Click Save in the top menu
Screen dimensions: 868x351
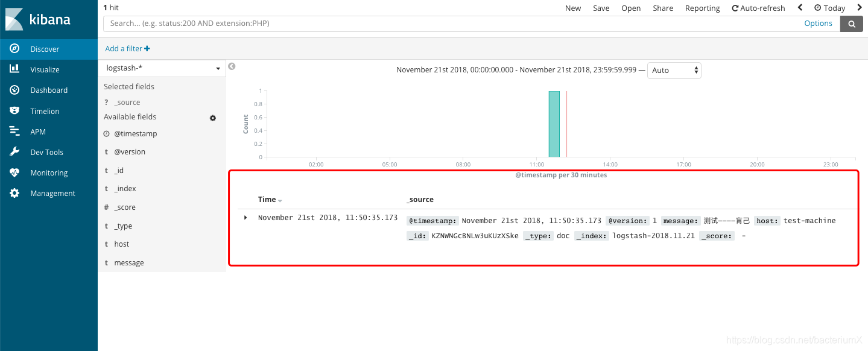pyautogui.click(x=601, y=8)
